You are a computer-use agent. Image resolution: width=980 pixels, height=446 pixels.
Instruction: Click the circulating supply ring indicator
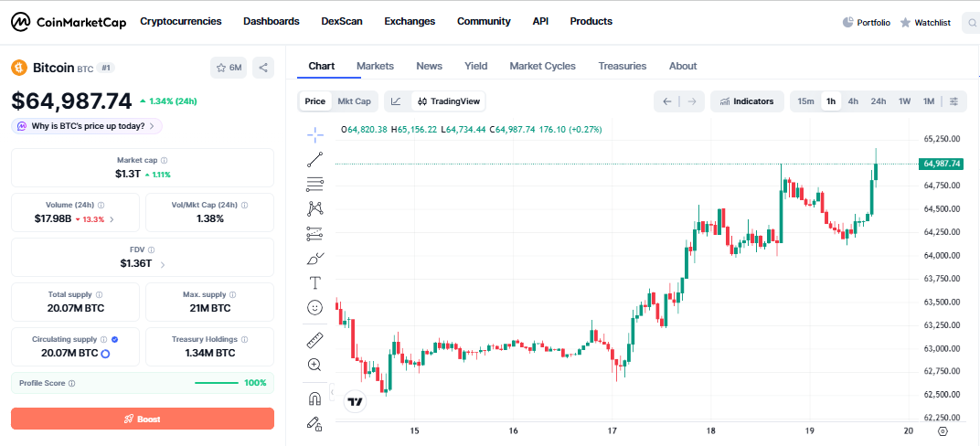(106, 354)
